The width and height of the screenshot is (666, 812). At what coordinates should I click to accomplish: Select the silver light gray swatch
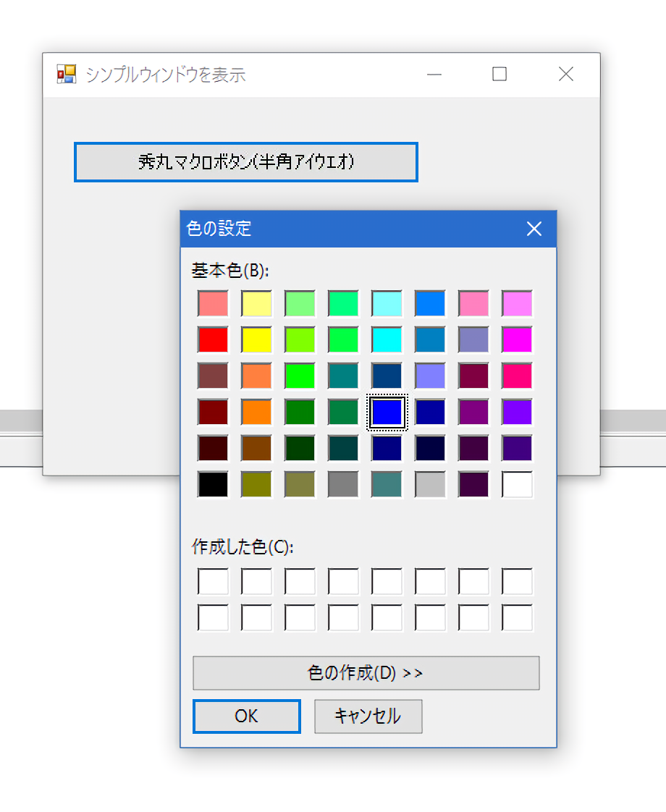point(430,484)
